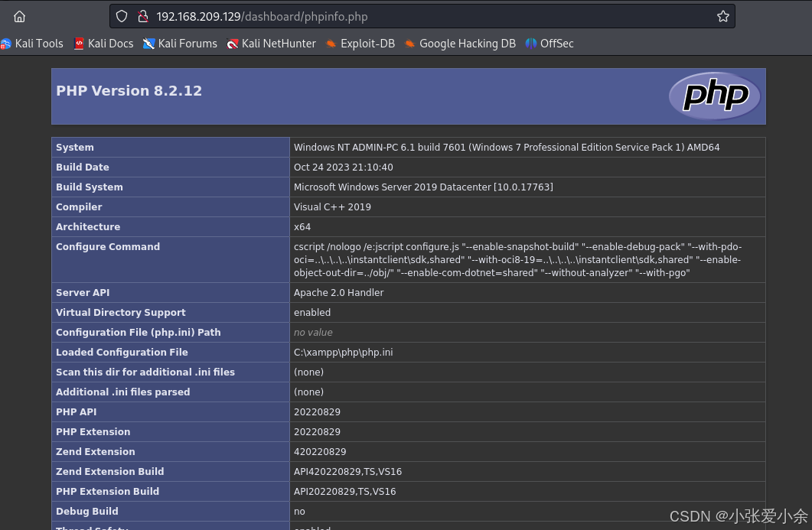Click the Exploit-DB bookmark icon
The width and height of the screenshot is (812, 530).
331,44
